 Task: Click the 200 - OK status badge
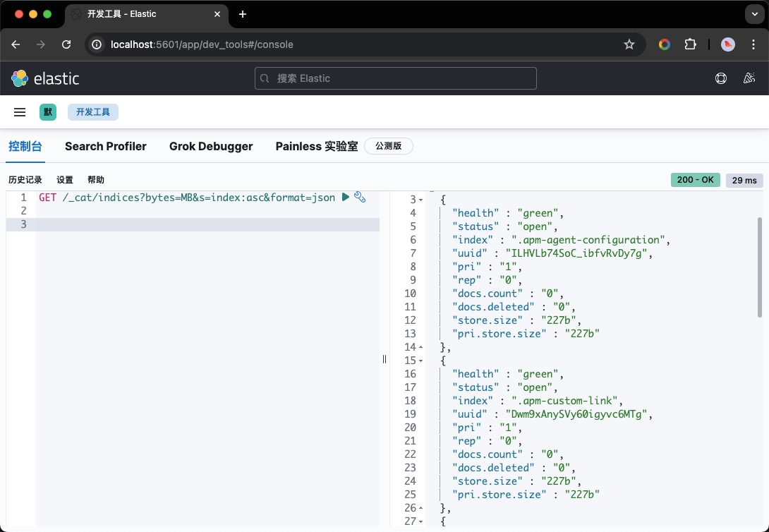695,180
